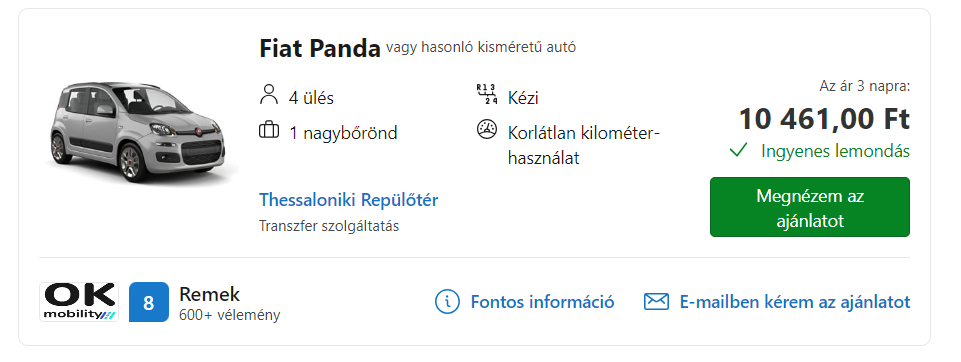Click the manual gearbox icon
The height and width of the screenshot is (362, 961).
pos(487,94)
